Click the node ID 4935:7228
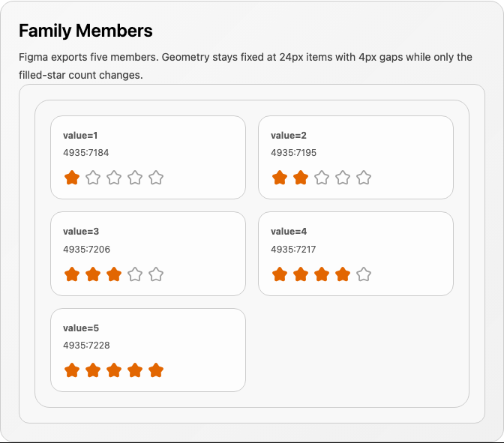 (x=86, y=346)
